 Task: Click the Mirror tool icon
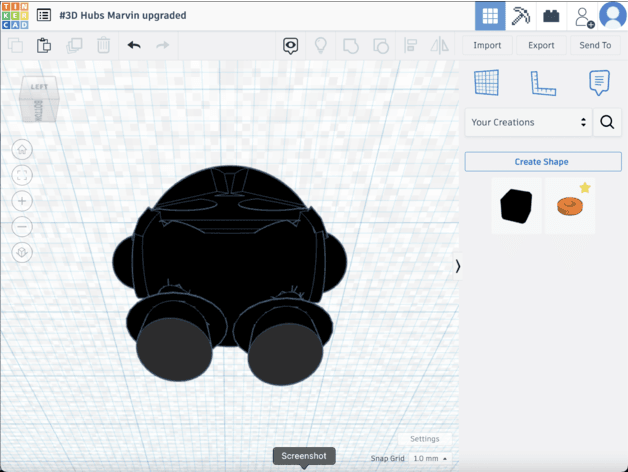(440, 45)
